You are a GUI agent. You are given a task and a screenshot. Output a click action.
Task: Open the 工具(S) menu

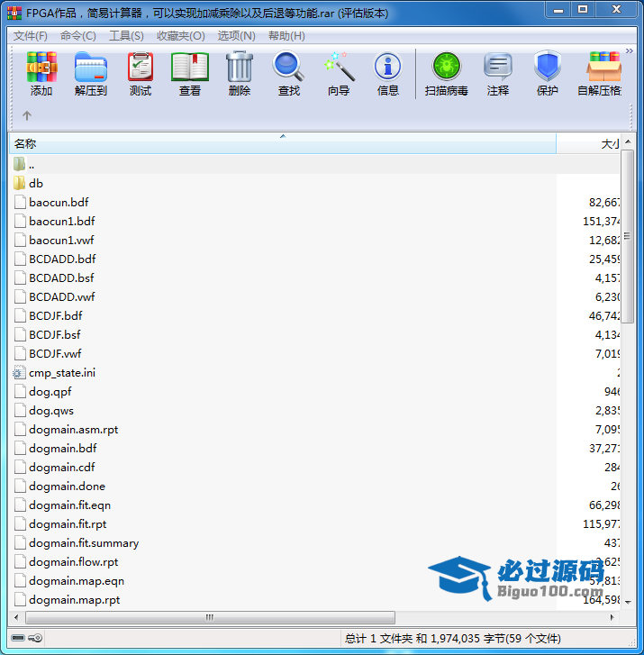pos(126,36)
